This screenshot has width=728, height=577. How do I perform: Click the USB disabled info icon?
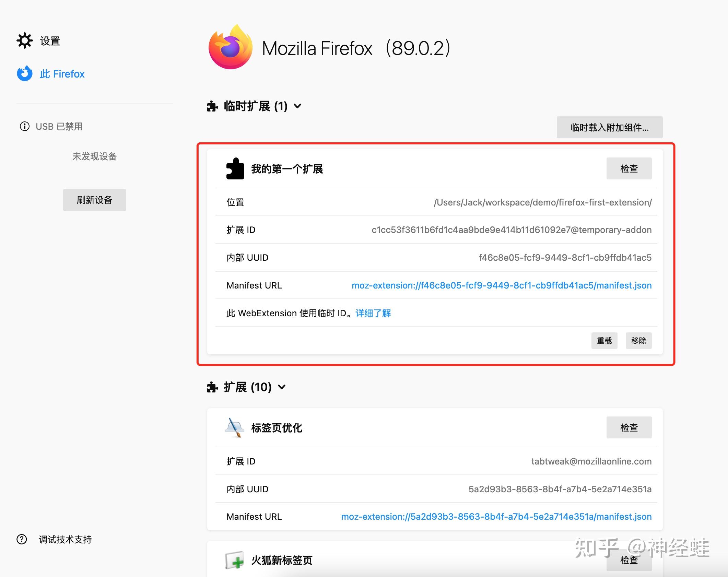pos(25,126)
